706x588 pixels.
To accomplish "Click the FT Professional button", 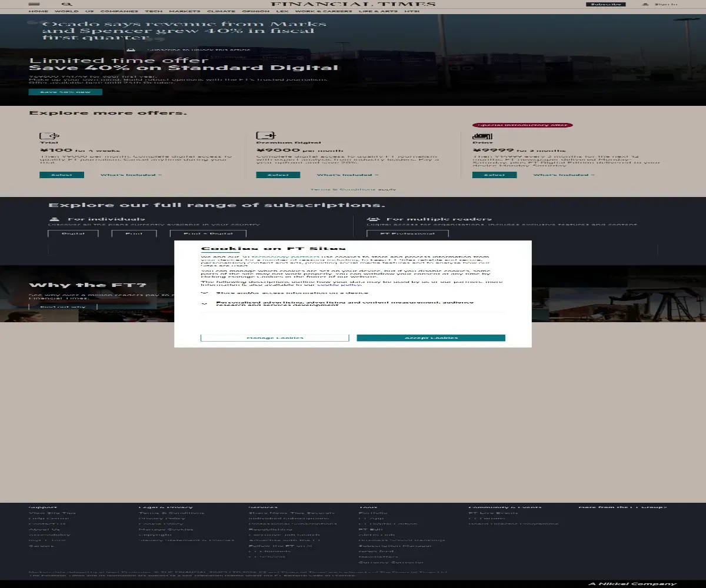I will coord(408,233).
